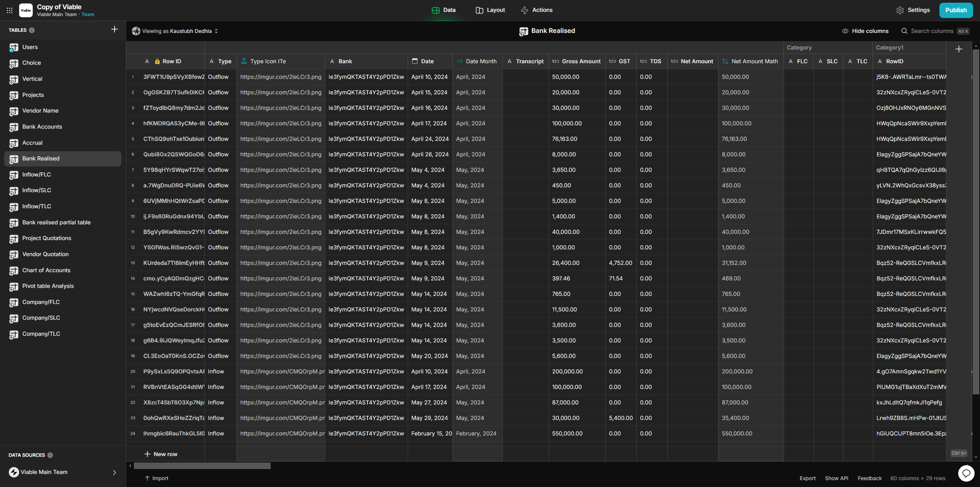Viewport: 980px width, 487px height.
Task: Click the Vendor Name table icon
Action: pos(14,111)
